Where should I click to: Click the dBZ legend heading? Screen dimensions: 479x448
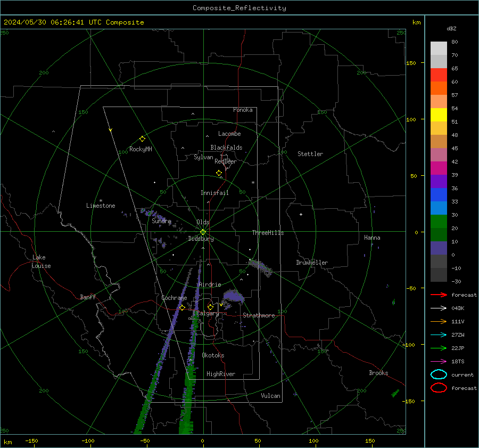coord(451,29)
